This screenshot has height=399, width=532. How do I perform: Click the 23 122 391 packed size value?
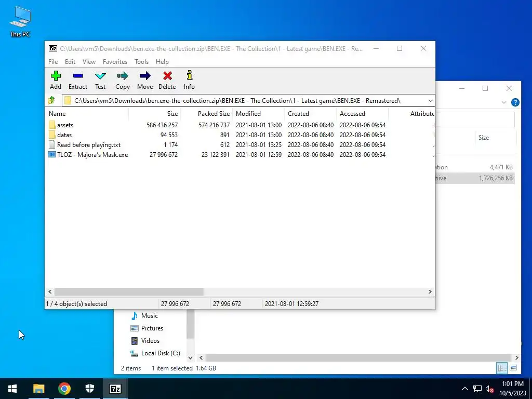coord(216,154)
